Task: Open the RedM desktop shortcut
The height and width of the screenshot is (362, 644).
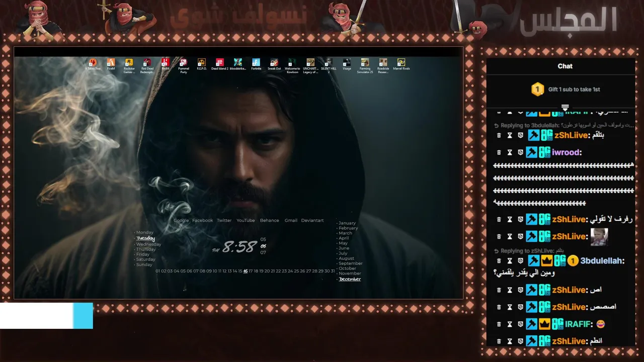Action: coord(165,64)
